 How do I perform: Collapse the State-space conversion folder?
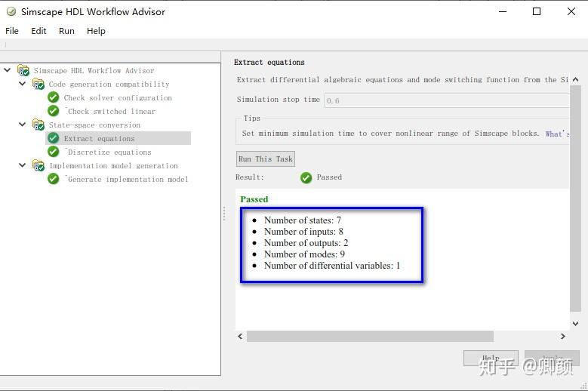[22, 125]
